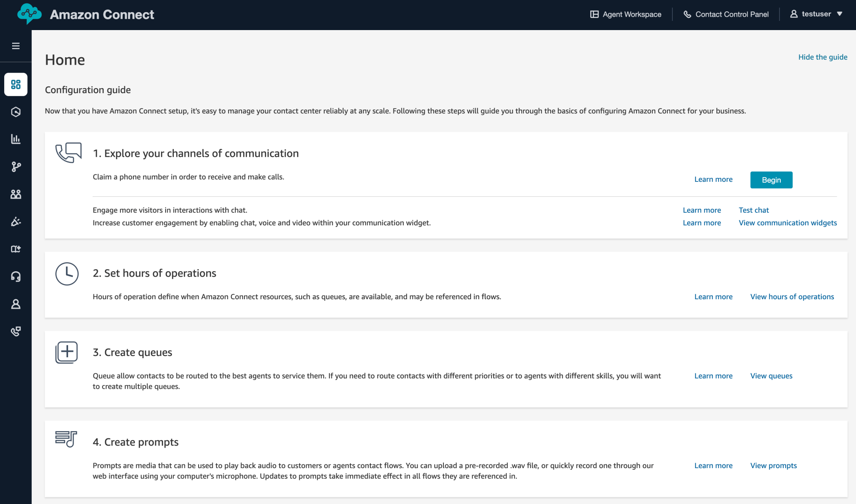Viewport: 856px width, 504px height.
Task: Click the Users people icon in sidebar
Action: 16,194
